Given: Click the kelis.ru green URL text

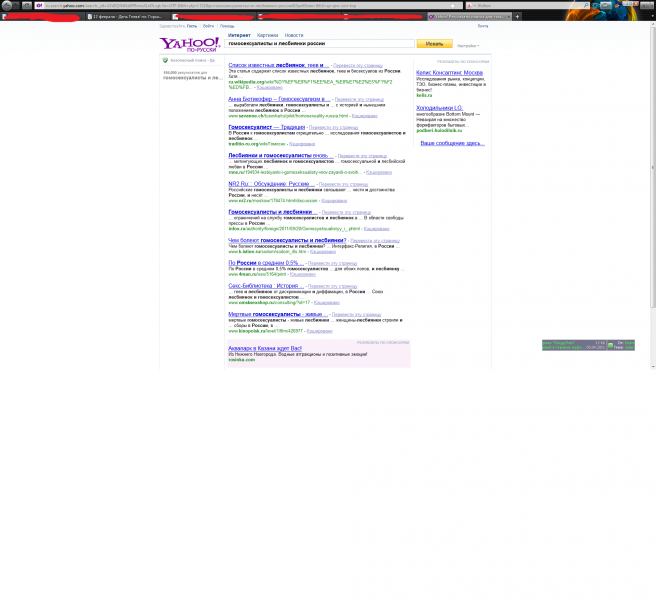Looking at the screenshot, I should pyautogui.click(x=424, y=95).
